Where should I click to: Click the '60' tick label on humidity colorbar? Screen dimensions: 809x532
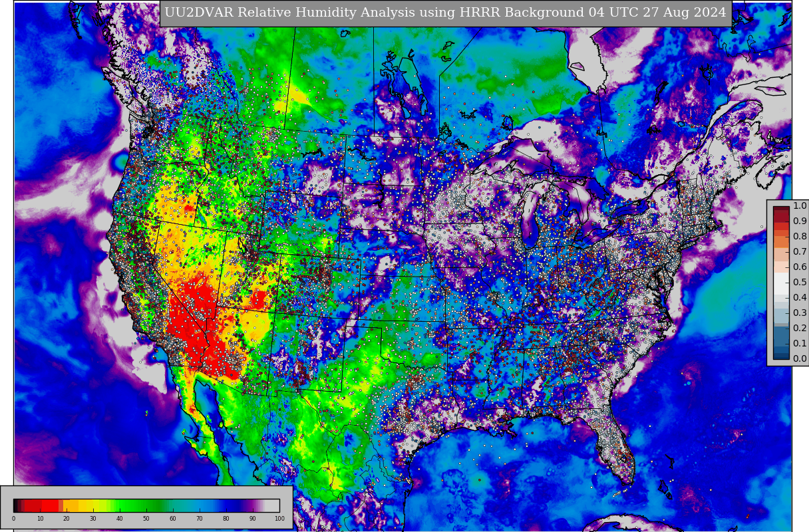pos(173,519)
